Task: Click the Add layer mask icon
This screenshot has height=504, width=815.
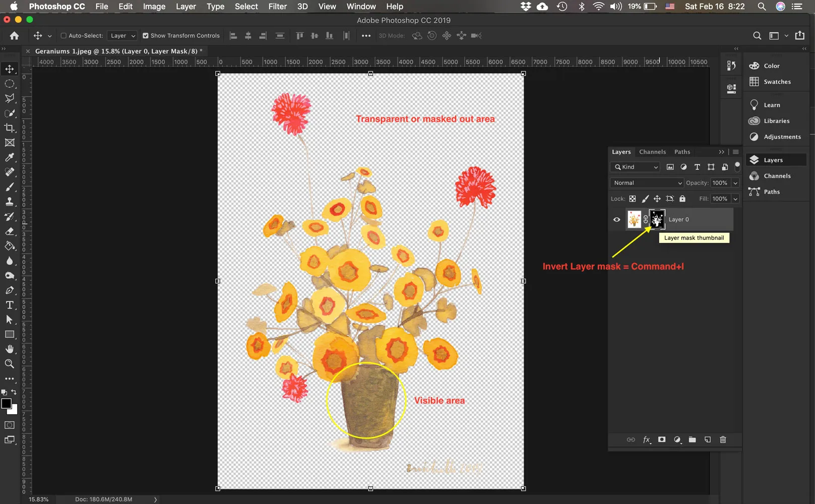Action: pos(662,439)
